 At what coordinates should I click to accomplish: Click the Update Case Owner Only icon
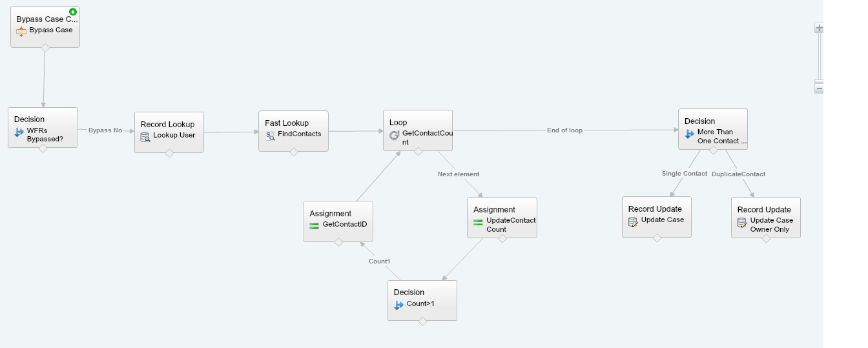743,222
